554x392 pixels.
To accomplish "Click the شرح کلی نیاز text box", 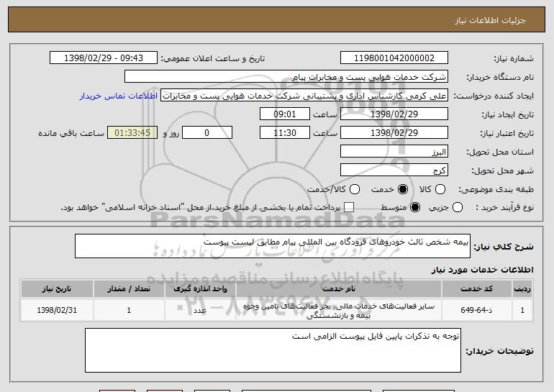I will click(x=273, y=246).
